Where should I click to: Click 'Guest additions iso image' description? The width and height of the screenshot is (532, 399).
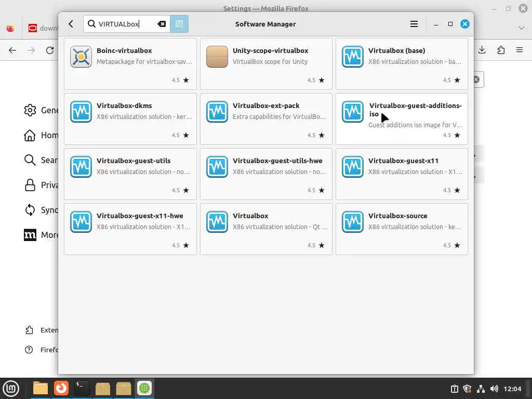(x=415, y=125)
